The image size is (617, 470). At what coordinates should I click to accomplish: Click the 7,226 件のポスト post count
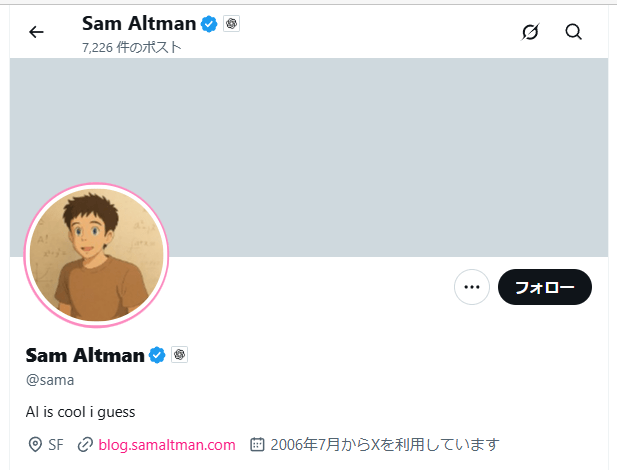pos(132,47)
